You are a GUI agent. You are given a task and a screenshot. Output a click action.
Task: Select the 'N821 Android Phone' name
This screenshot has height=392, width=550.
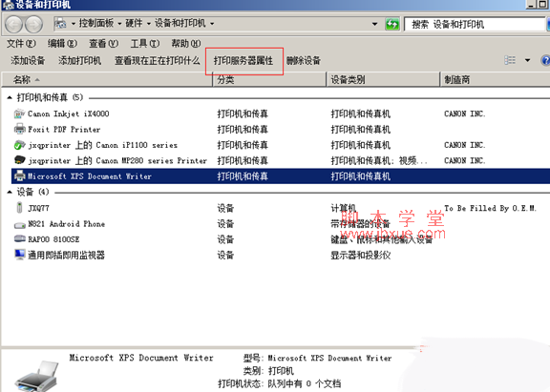click(x=66, y=224)
